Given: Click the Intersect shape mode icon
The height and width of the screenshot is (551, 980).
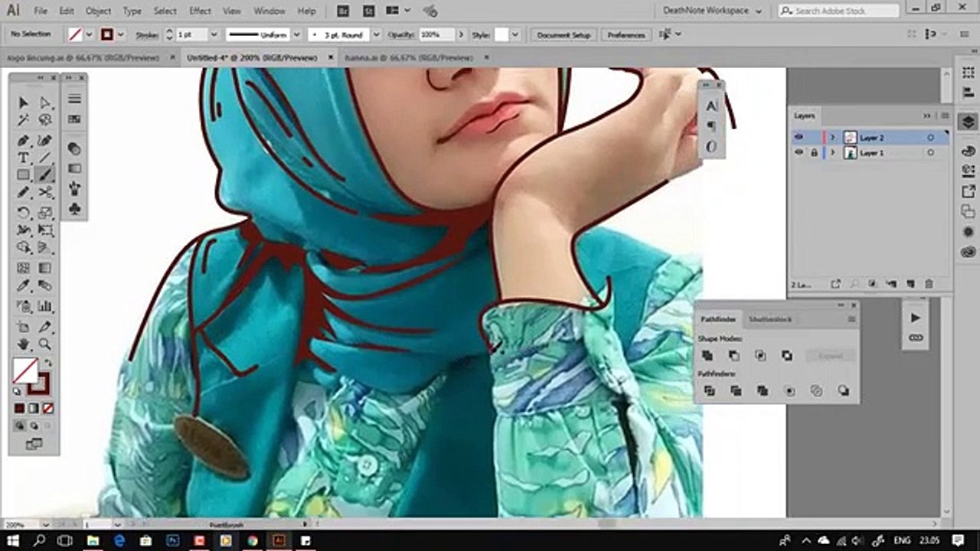Looking at the screenshot, I should click(760, 356).
